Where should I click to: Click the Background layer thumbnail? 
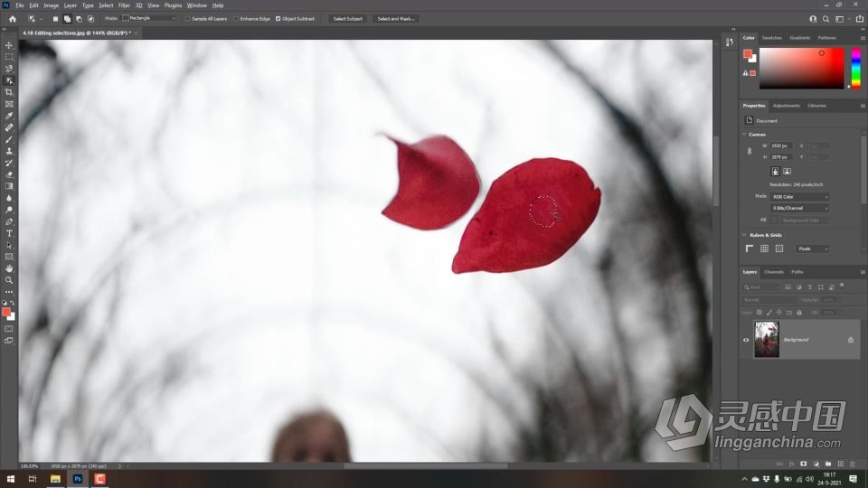click(767, 340)
